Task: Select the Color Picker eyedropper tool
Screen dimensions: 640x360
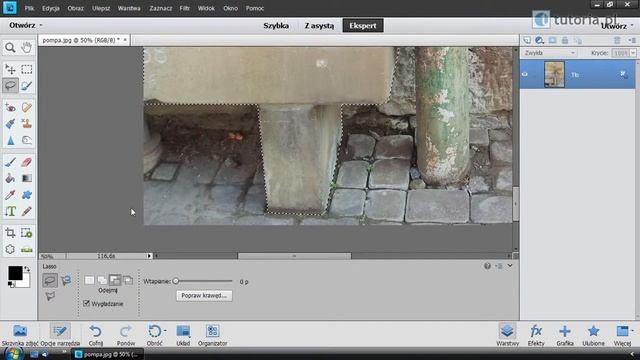Action: [x=10, y=195]
